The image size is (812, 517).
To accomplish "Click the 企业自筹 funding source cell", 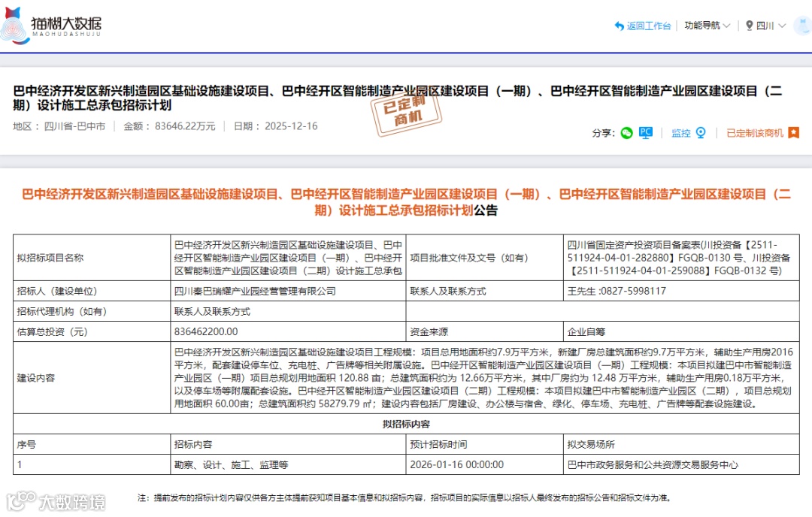I will click(x=681, y=331).
